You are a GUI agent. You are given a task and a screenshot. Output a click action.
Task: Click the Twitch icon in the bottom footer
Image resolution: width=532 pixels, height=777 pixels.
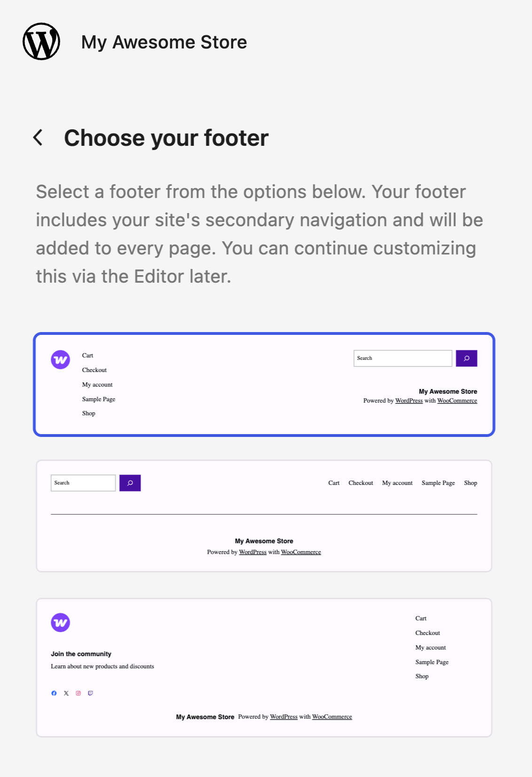click(91, 693)
